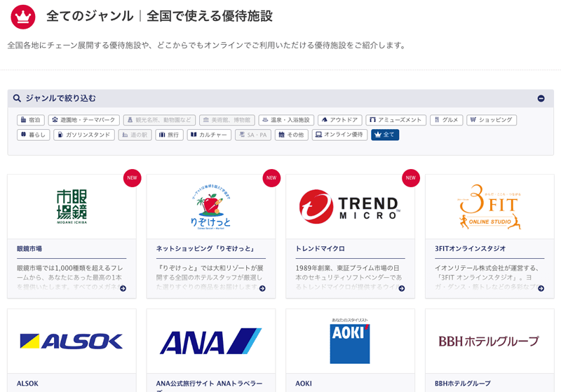Click the page heading 全国で使える優待施設
Viewport: 561px width, 392px height.
(210, 16)
